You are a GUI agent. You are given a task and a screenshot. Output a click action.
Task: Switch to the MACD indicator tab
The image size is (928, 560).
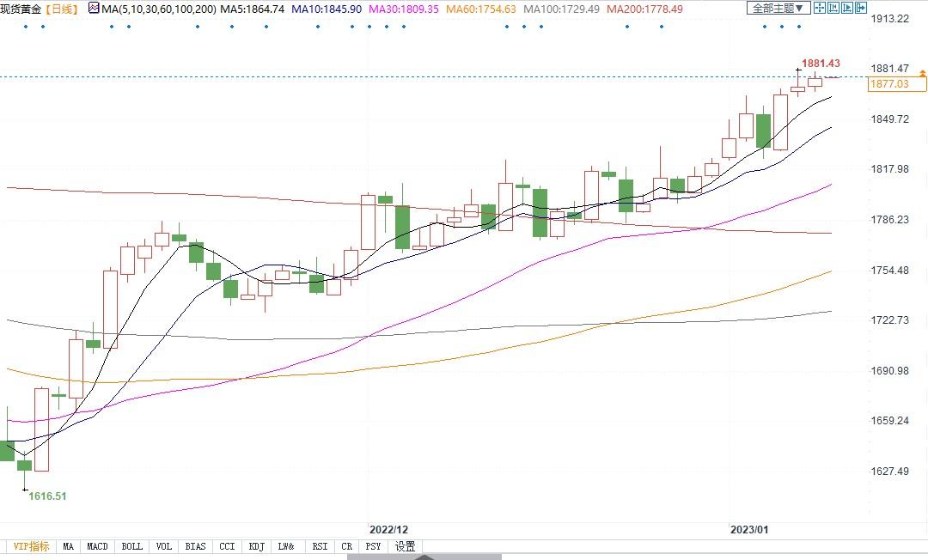point(97,546)
